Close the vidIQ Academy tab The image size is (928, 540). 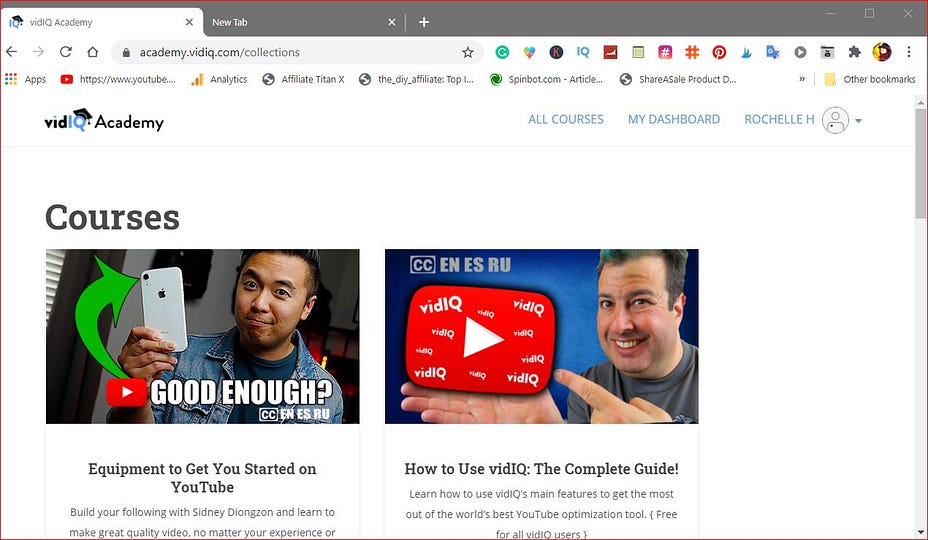pyautogui.click(x=189, y=22)
